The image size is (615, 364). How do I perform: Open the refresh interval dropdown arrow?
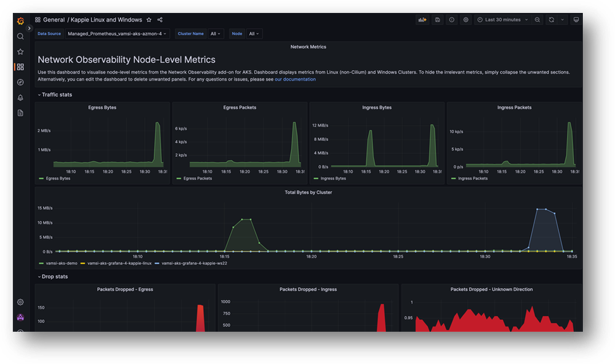pyautogui.click(x=563, y=20)
